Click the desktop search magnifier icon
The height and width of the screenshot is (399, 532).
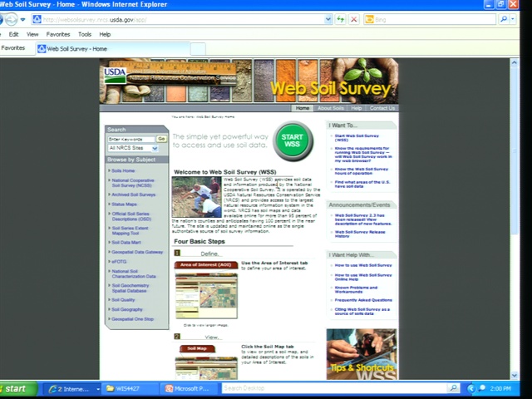point(453,388)
